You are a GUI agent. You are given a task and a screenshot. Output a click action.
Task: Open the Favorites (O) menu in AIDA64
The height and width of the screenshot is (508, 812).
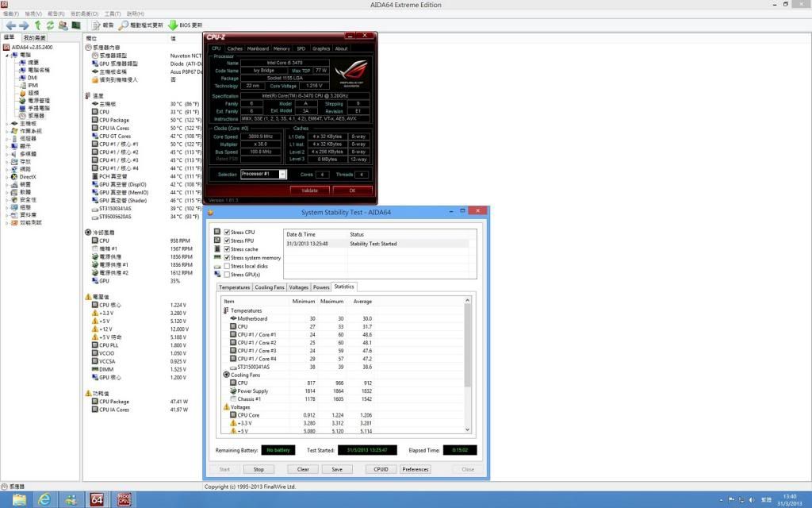click(84, 14)
